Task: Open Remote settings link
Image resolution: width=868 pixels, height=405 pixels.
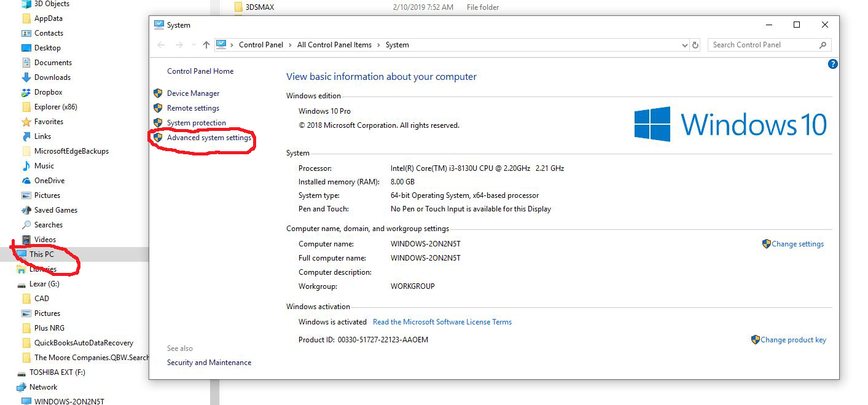Action: [x=193, y=108]
